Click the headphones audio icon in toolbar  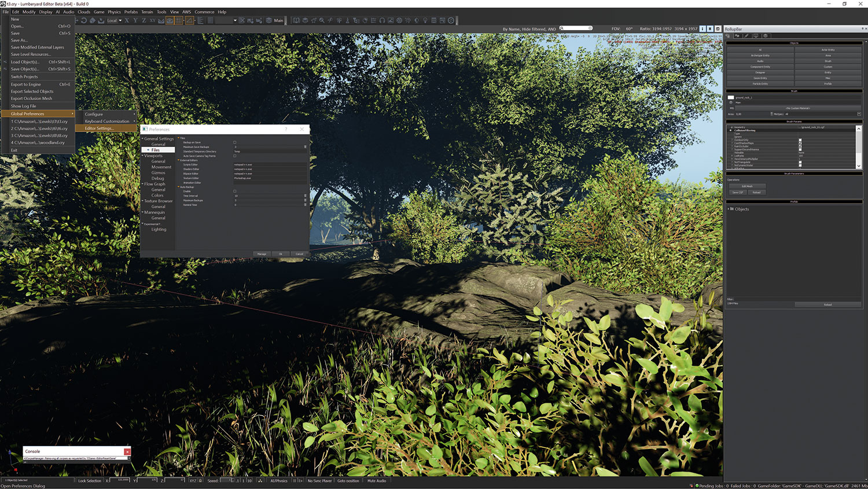point(382,20)
